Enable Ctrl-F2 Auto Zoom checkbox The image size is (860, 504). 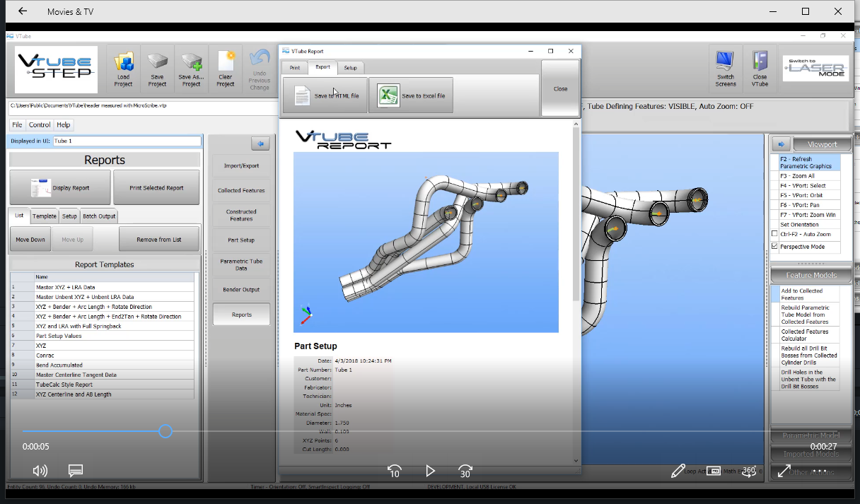[x=774, y=234]
